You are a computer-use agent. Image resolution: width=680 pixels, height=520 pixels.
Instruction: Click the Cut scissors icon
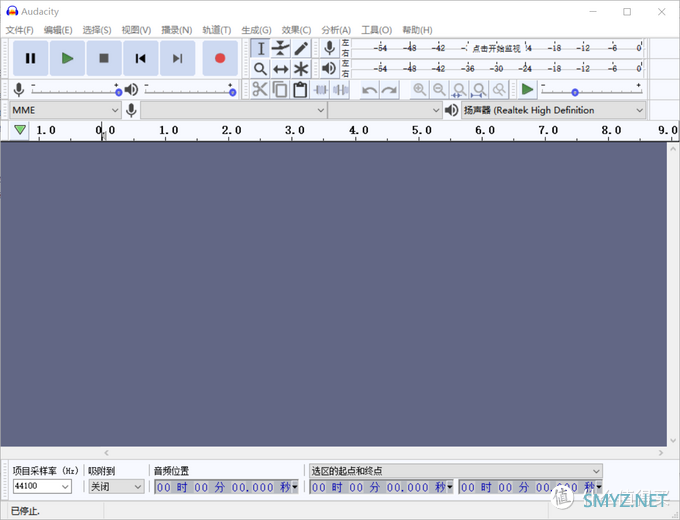coord(260,90)
